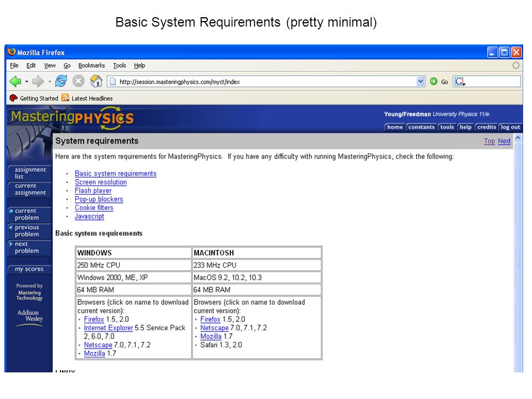The height and width of the screenshot is (399, 532).
Task: Open the Help menu in the menu bar
Action: 140,65
